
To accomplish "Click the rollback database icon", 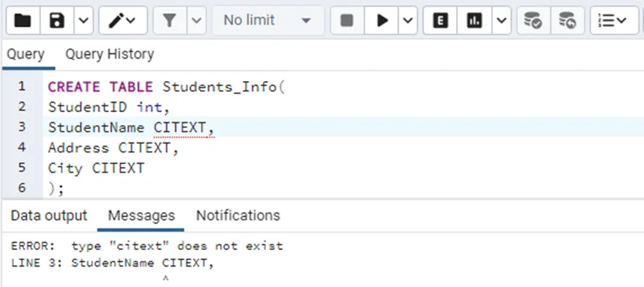I will [567, 20].
